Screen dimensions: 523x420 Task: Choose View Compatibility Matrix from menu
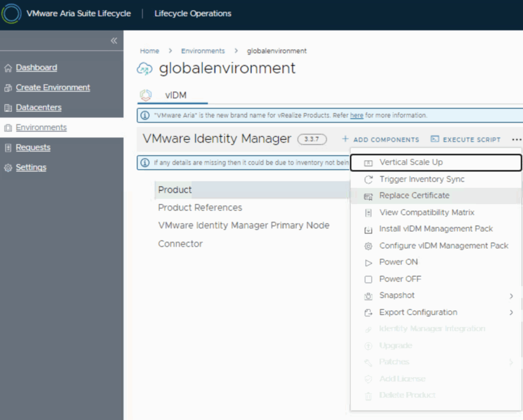pyautogui.click(x=426, y=212)
